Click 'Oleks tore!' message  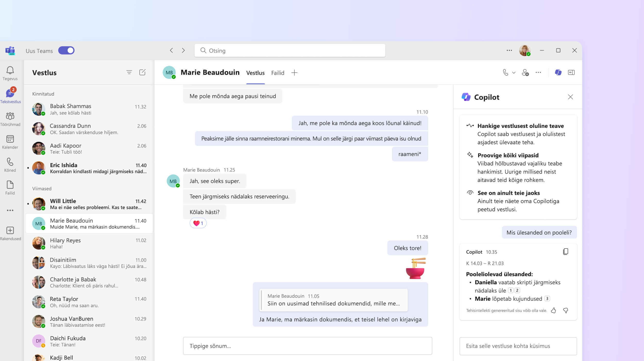(x=408, y=248)
